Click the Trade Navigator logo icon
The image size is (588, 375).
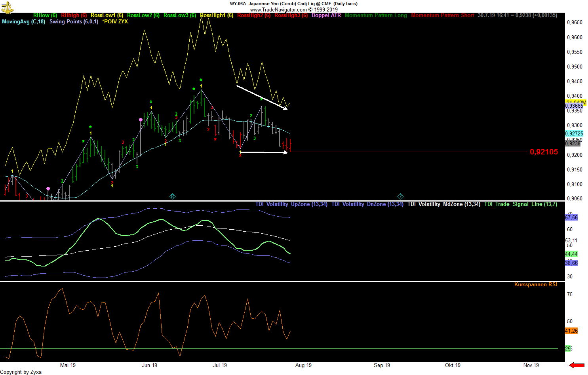[x=8, y=7]
